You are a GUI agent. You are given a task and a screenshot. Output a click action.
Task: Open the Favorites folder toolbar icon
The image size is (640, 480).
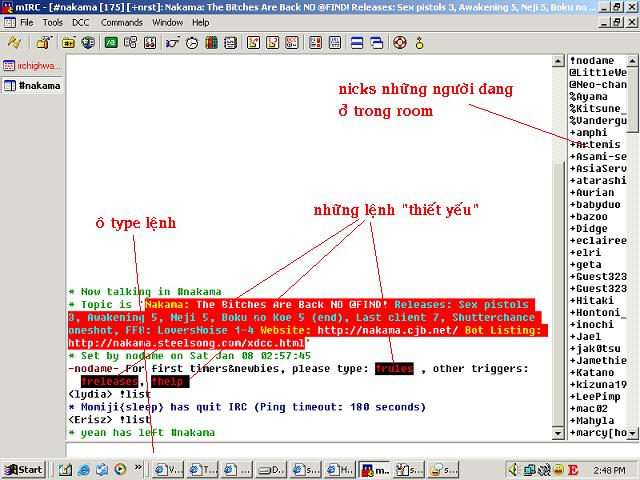click(68, 42)
